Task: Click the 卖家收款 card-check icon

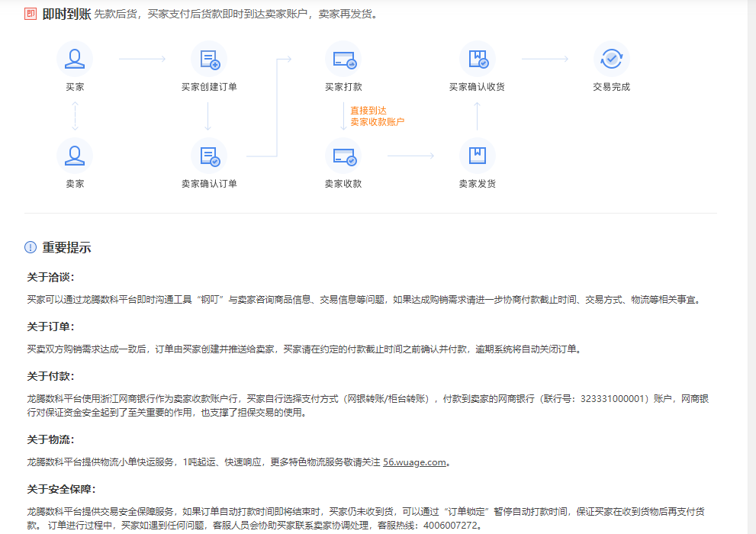Action: tap(343, 156)
